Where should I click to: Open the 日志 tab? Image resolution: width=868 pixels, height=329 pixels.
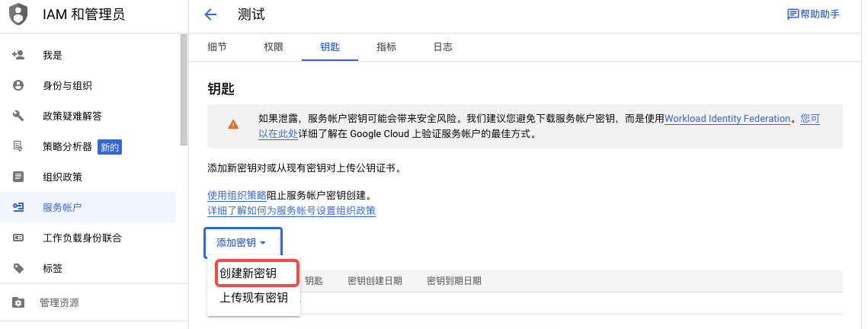443,46
